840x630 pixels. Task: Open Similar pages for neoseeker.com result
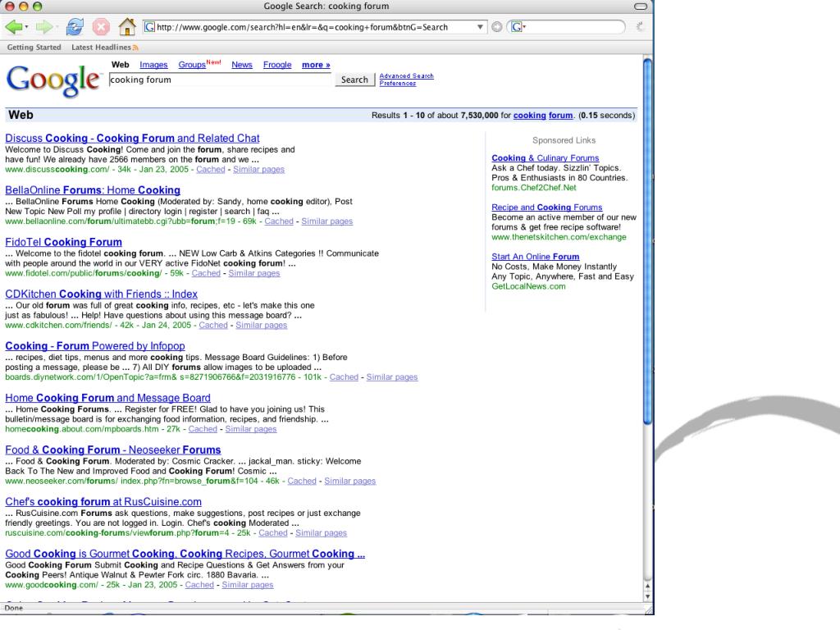tap(349, 481)
